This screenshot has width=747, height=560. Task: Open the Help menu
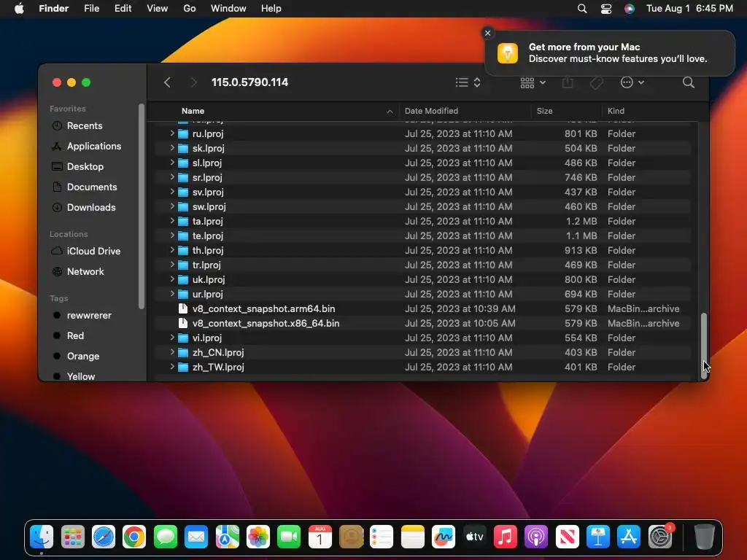coord(271,9)
